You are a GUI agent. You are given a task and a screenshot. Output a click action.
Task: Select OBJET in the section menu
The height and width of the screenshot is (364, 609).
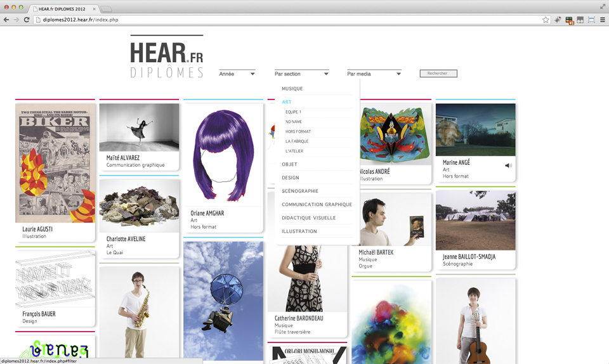[290, 164]
